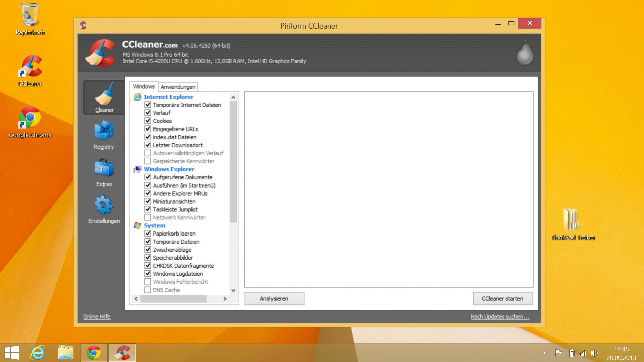Launch Internet Explorer from the taskbar
644x362 pixels.
coord(38,353)
